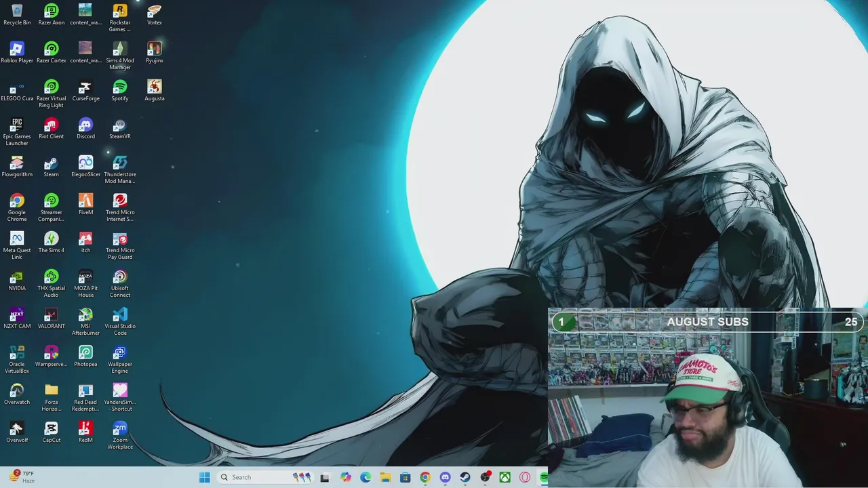Click the THX Spatial Audio icon
868x488 pixels.
[x=52, y=284]
